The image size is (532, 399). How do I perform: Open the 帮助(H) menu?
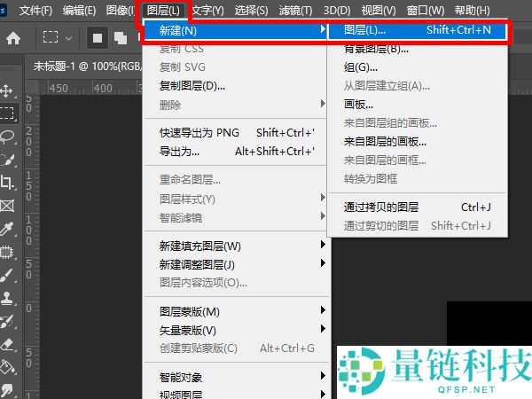(x=472, y=11)
